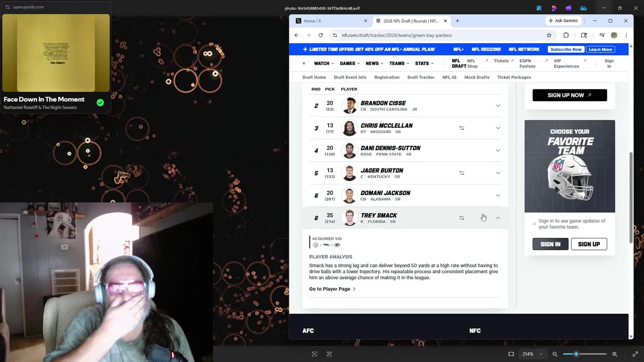
Task: Expand Brandon Cisse pick details
Action: 498,106
